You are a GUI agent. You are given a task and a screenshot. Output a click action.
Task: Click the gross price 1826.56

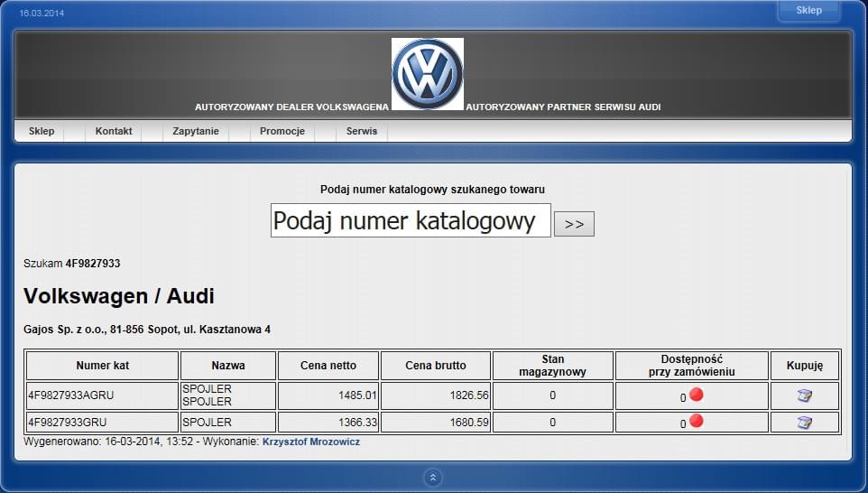tap(469, 395)
